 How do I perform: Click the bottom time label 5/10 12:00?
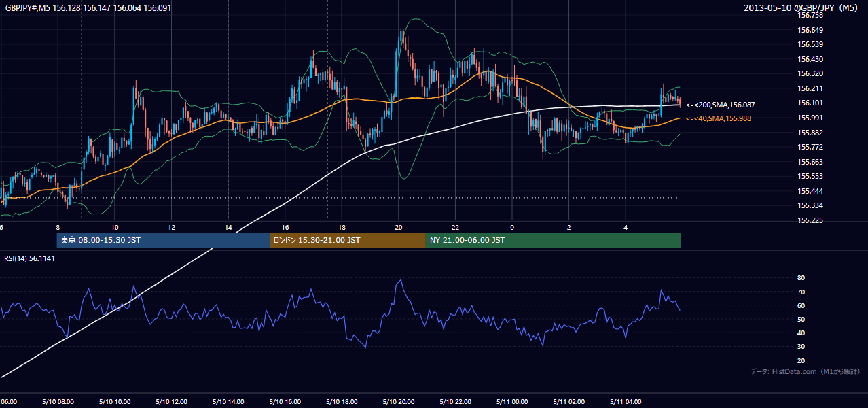point(170,402)
